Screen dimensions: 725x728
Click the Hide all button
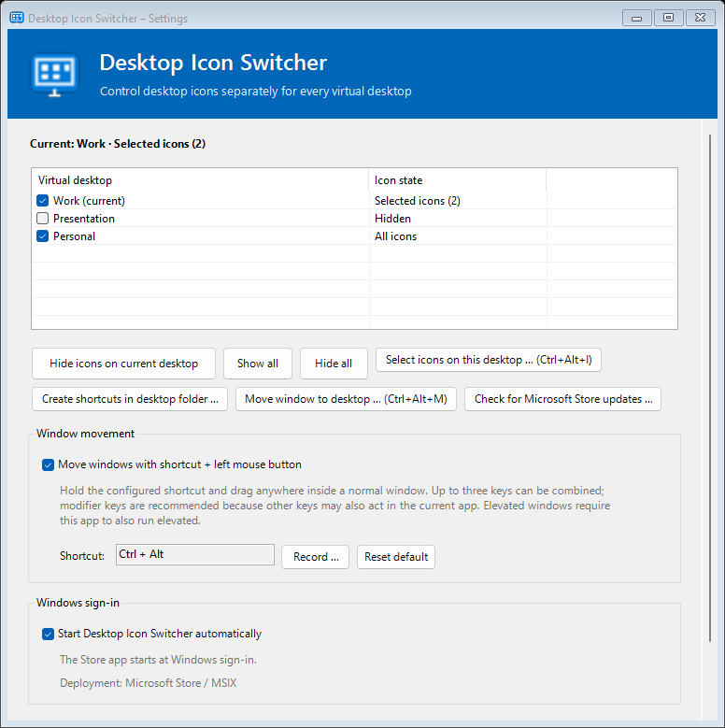pos(334,364)
